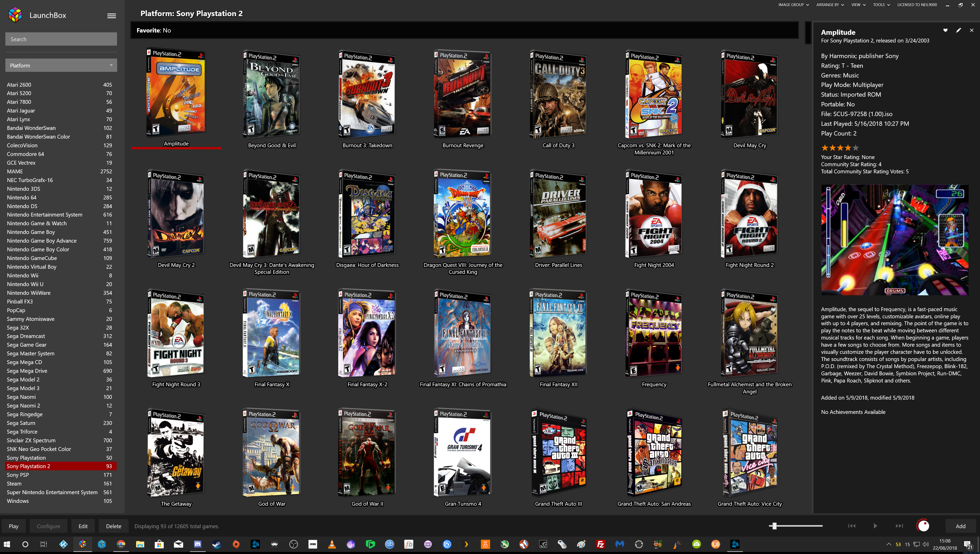The width and height of the screenshot is (980, 554).
Task: Click the Licensed to NEIL9000 label
Action: tap(917, 5)
